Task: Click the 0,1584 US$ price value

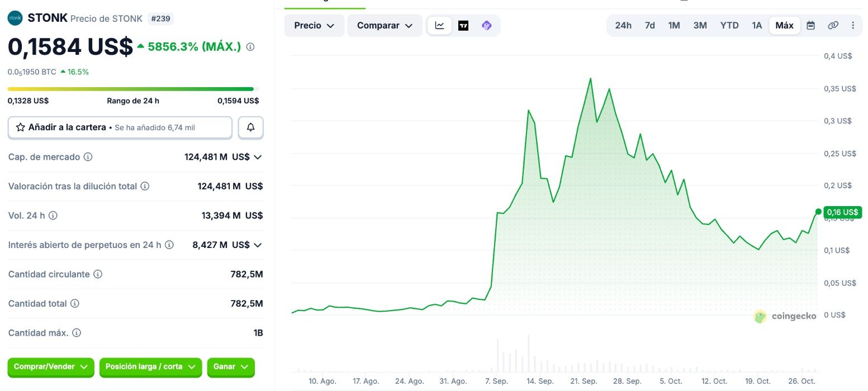Action: 70,47
